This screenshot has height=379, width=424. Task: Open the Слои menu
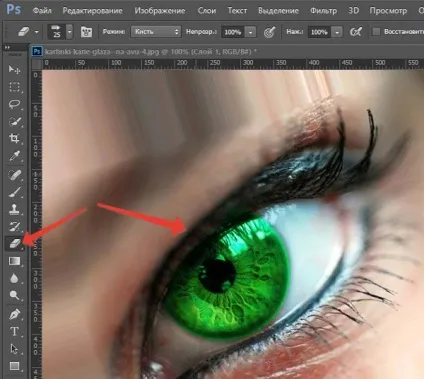click(207, 11)
